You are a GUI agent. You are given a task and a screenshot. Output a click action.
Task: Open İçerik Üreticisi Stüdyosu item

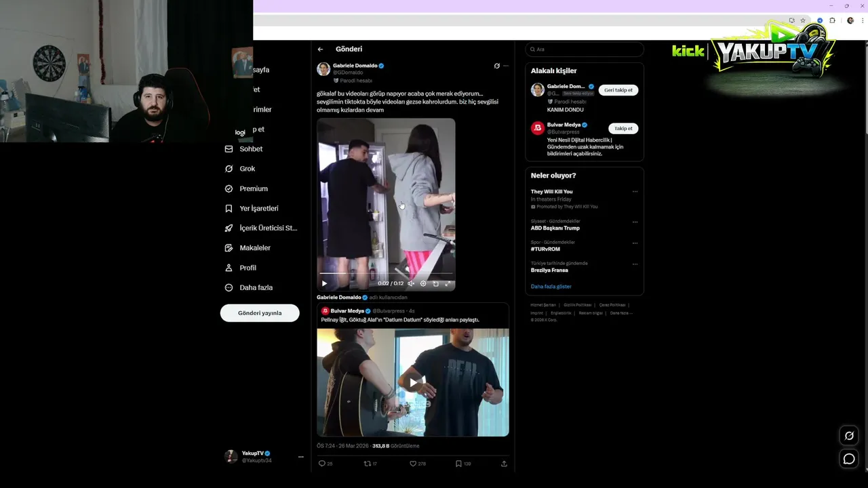click(261, 228)
